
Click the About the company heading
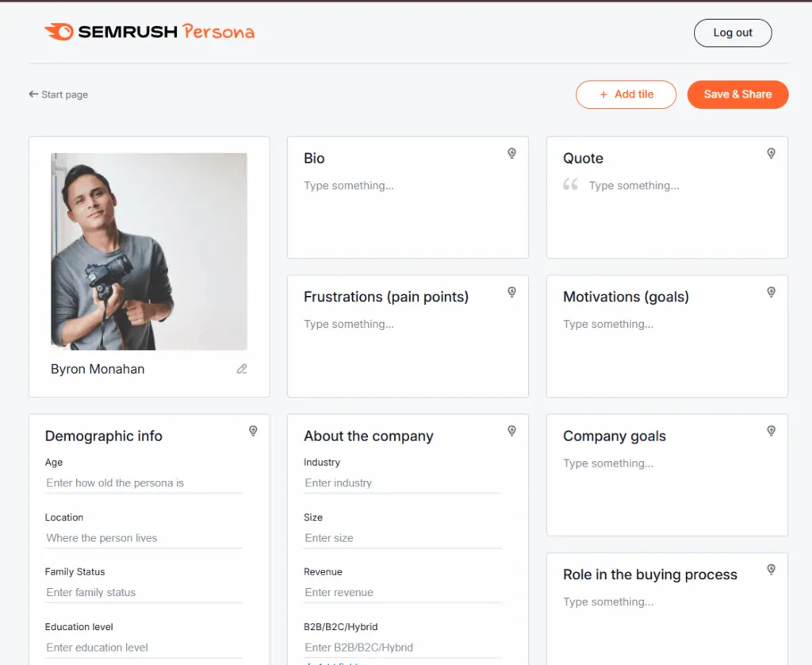[369, 436]
